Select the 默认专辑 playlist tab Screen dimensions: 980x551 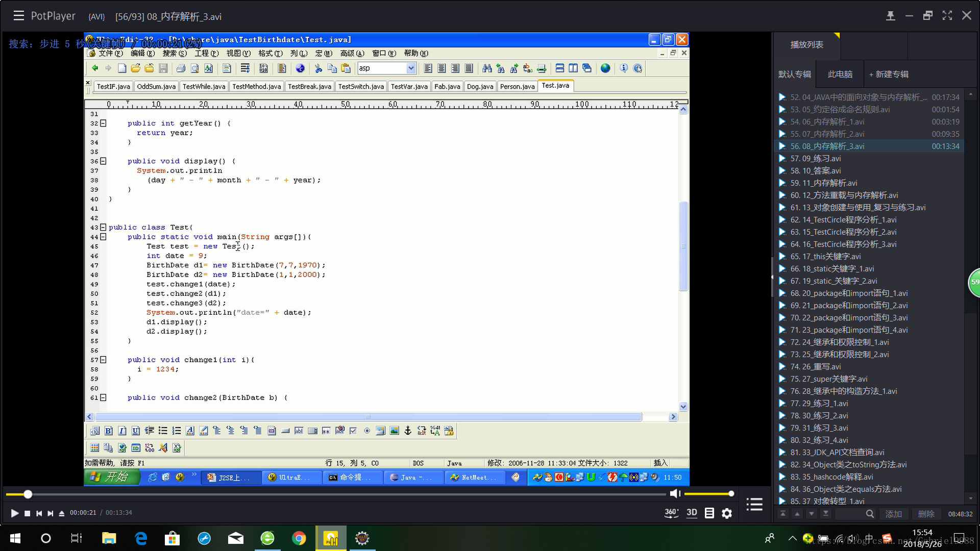[x=794, y=74]
